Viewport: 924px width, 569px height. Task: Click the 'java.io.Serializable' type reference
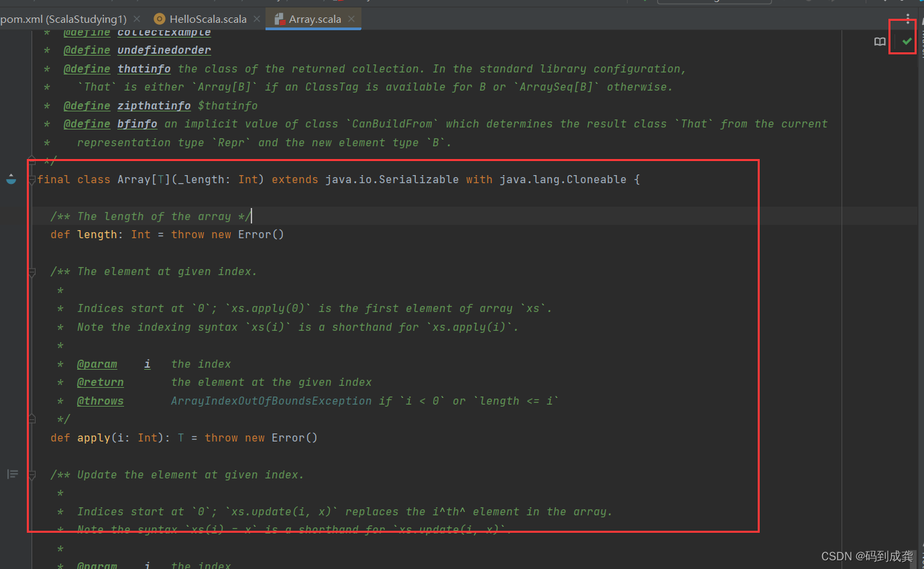point(392,179)
